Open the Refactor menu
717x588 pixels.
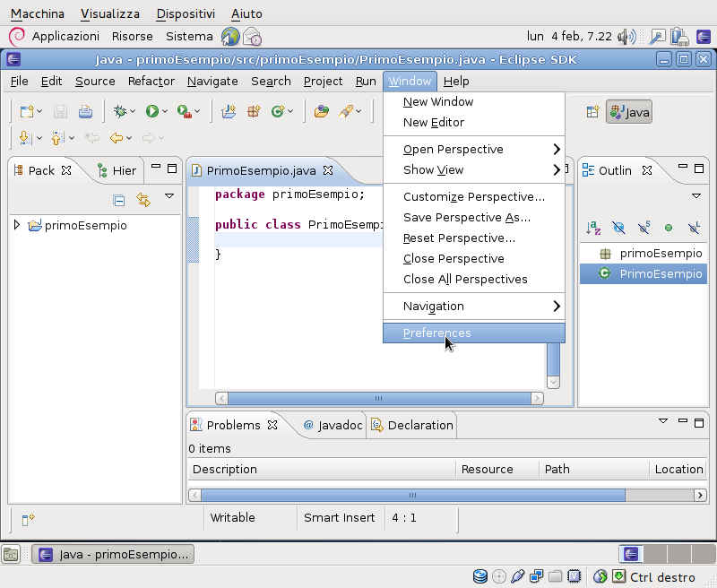click(x=151, y=82)
